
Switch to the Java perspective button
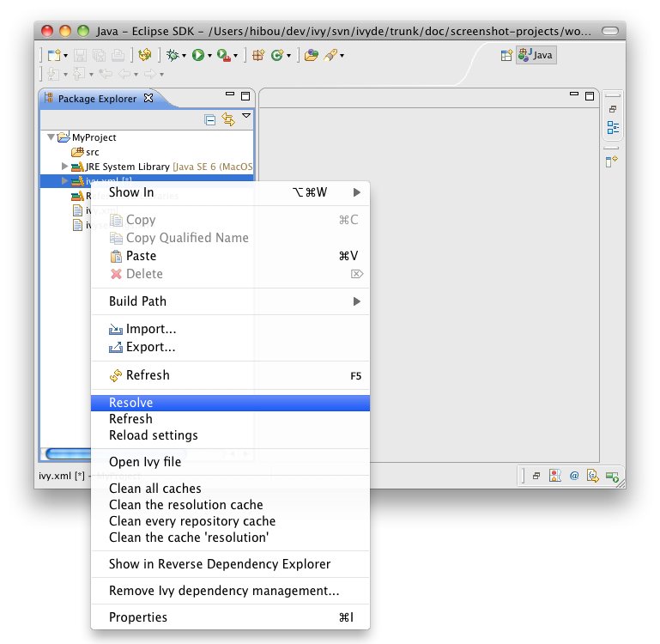(x=536, y=55)
